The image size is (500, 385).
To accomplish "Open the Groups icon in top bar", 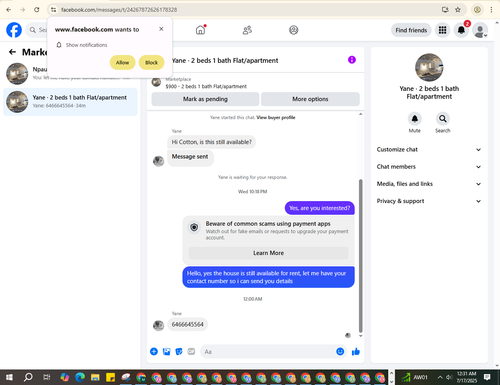I will point(293,30).
